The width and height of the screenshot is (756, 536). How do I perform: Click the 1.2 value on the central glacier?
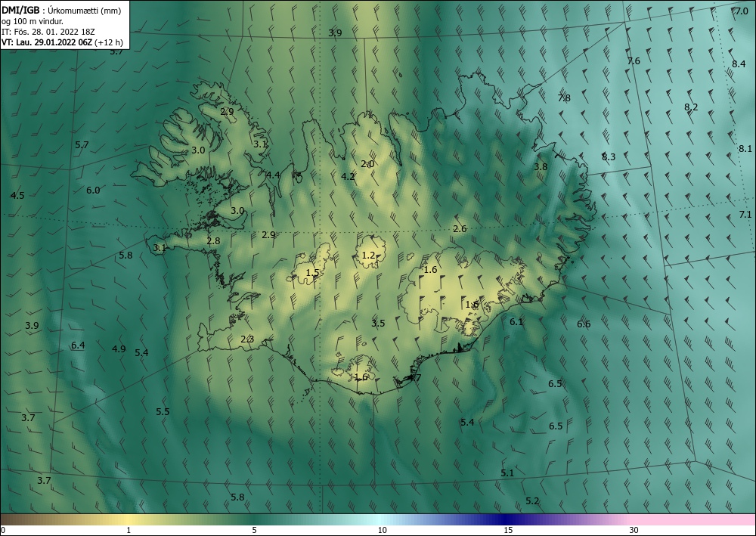[368, 255]
